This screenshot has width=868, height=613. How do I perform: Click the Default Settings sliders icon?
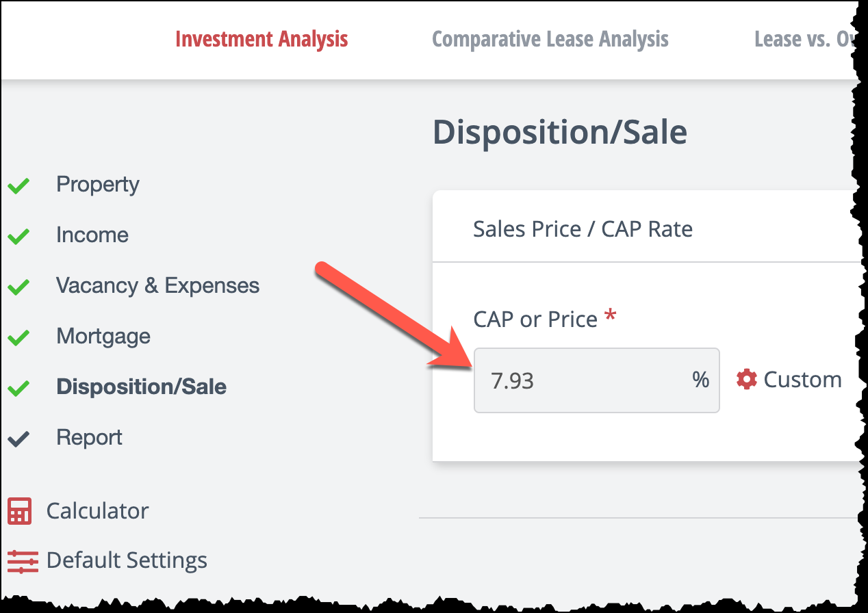(23, 561)
